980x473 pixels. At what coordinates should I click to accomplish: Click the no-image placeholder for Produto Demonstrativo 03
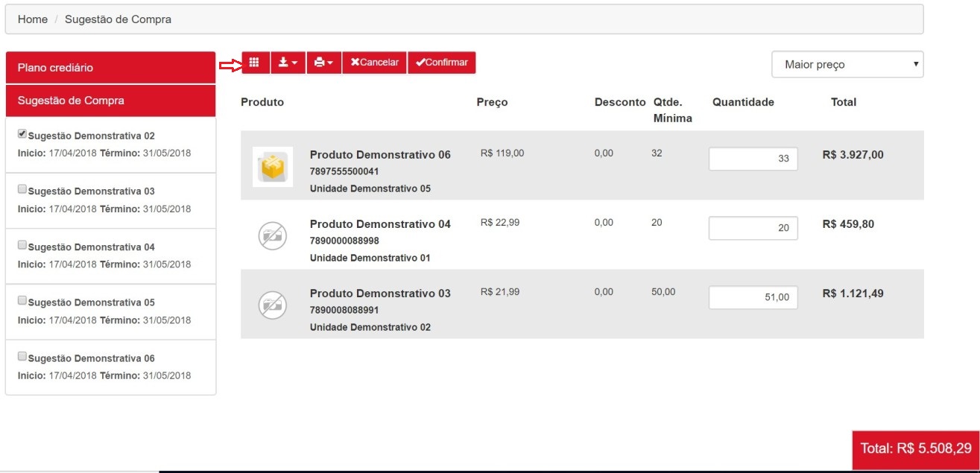coord(273,305)
